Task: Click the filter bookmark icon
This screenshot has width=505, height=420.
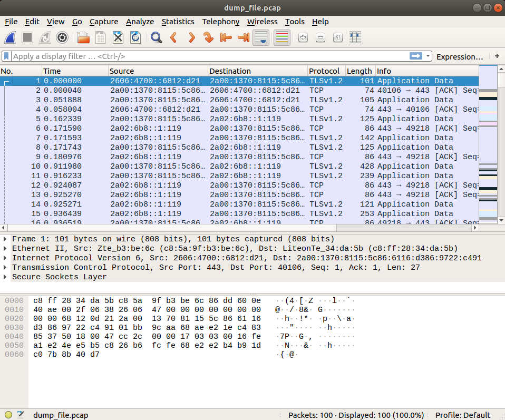Action: tap(6, 56)
